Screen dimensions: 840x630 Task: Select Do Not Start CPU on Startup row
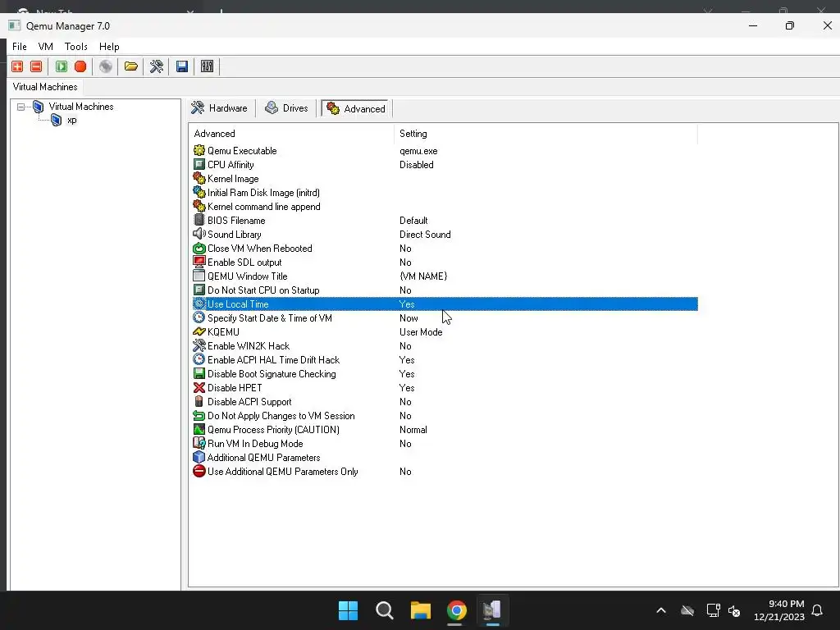tap(445, 290)
